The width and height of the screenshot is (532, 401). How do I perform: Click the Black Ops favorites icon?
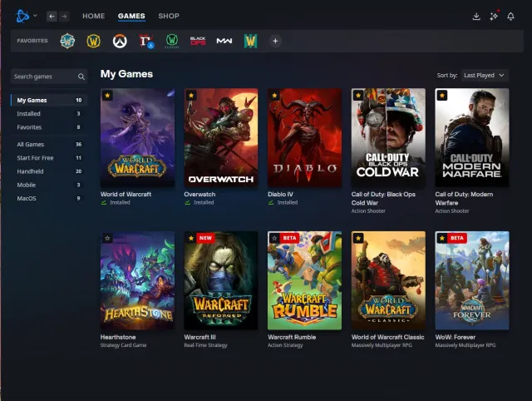198,41
